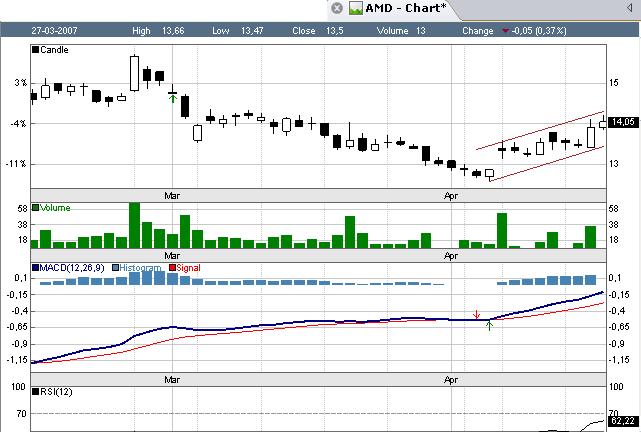
Task: Click the 14,05 current price marker
Action: (623, 122)
